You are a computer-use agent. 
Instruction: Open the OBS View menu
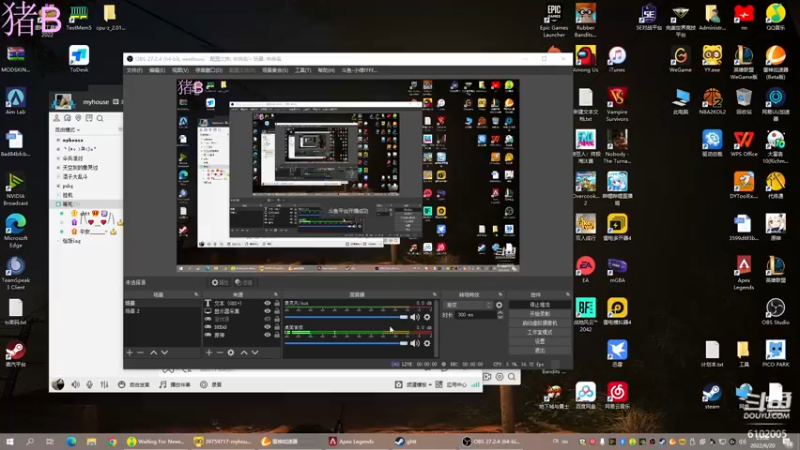coord(180,70)
